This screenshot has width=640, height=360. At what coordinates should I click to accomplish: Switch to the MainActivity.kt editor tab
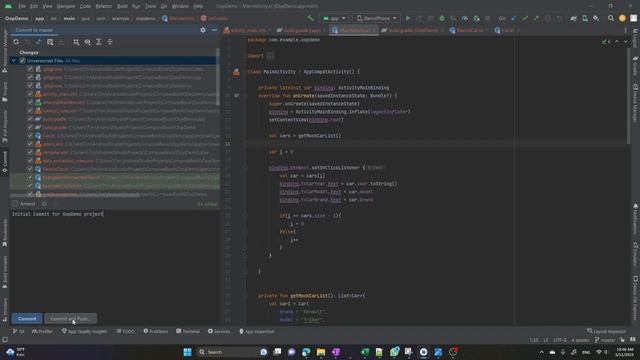click(x=354, y=30)
